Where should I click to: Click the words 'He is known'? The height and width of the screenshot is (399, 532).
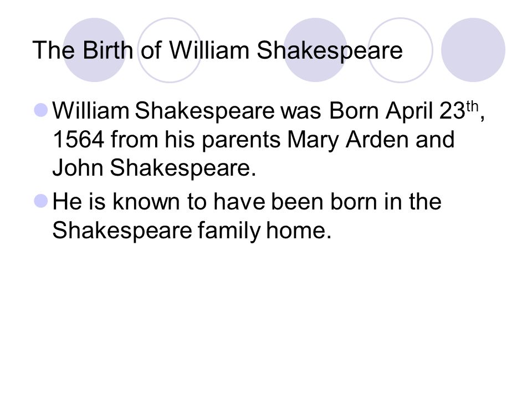[x=116, y=201]
